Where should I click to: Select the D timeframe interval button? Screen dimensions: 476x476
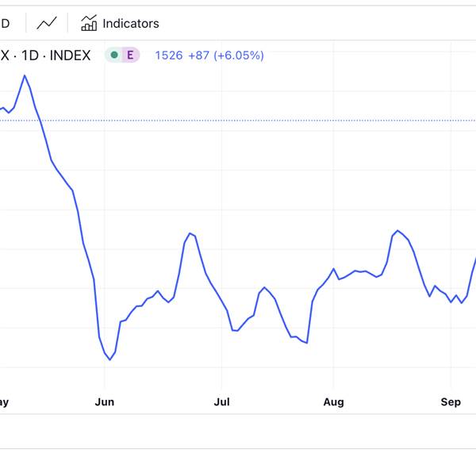coord(5,23)
